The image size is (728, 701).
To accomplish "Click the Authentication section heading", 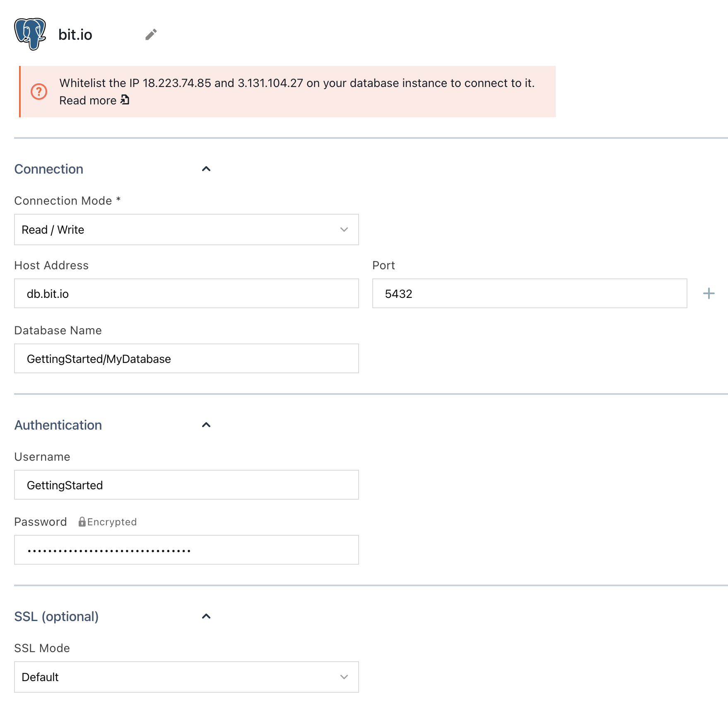I will pyautogui.click(x=58, y=425).
